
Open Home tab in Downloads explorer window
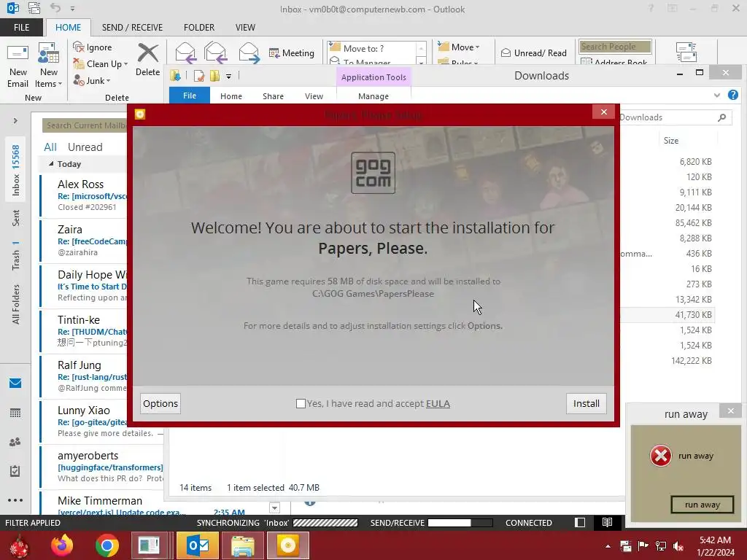point(231,96)
